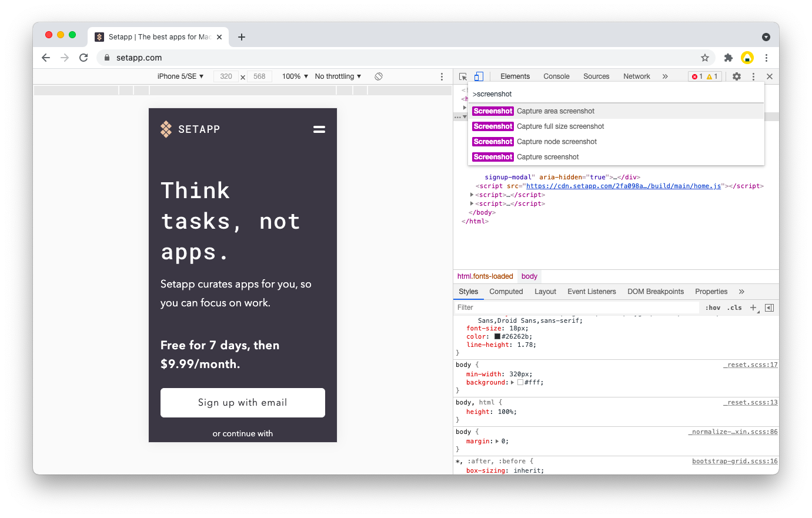Click the Sign up with email button

243,403
